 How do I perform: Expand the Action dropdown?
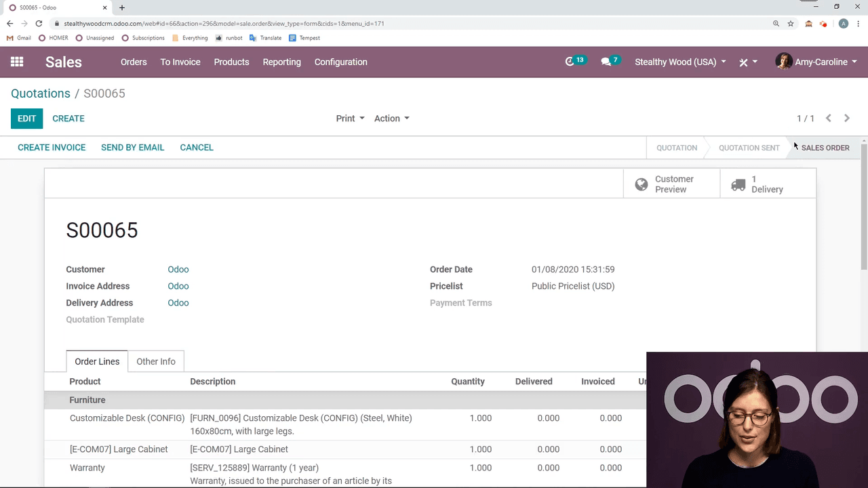pos(391,119)
